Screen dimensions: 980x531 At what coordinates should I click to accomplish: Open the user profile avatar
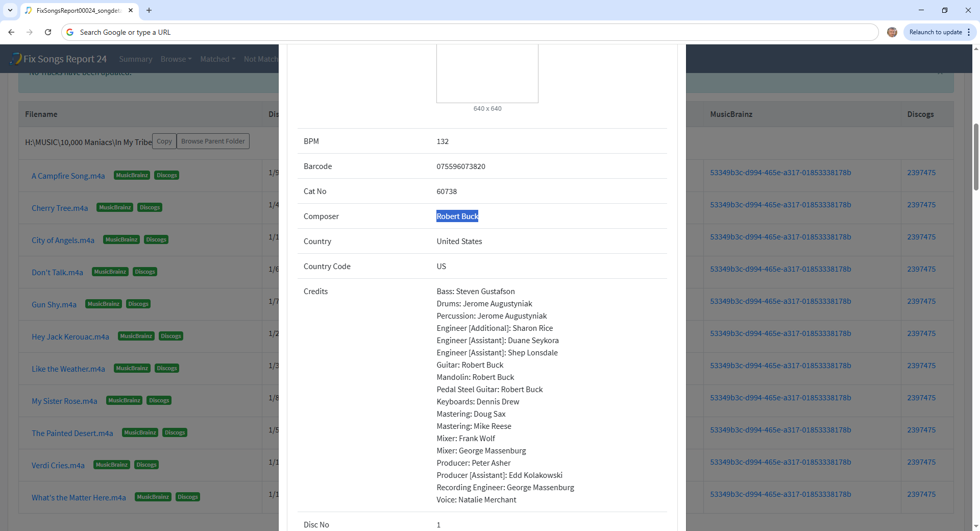pyautogui.click(x=892, y=32)
